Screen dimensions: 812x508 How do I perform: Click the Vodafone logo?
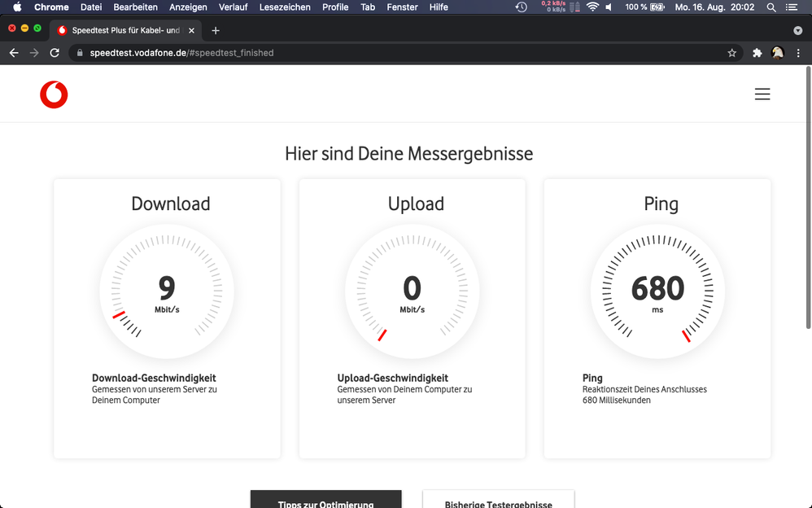pos(54,95)
